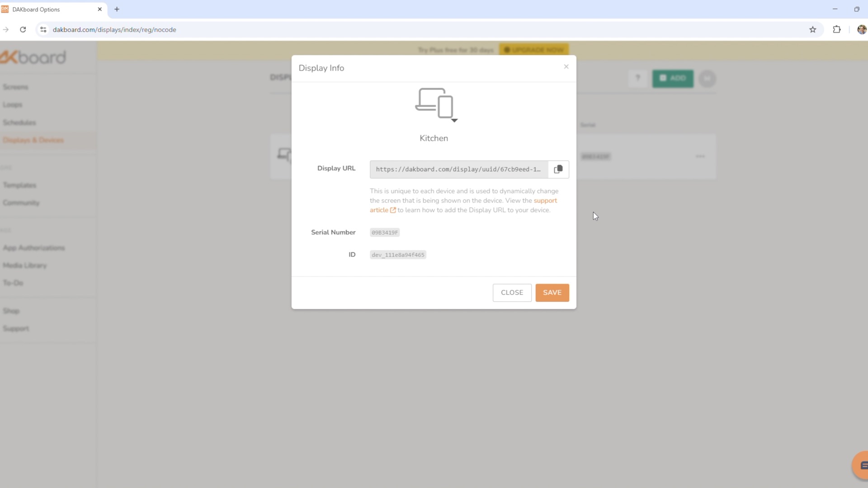Select the Display URL text field
This screenshot has width=868, height=488.
coord(458,169)
